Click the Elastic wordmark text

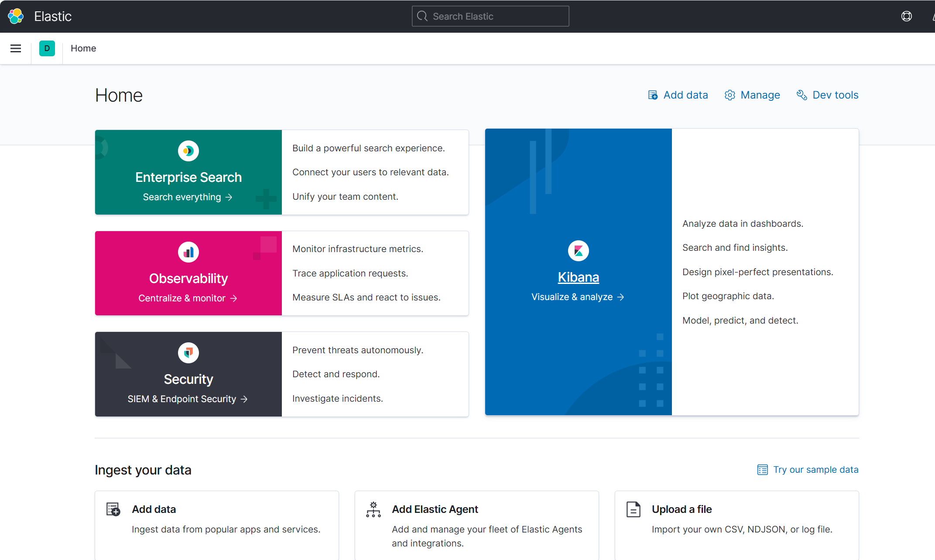(x=53, y=16)
